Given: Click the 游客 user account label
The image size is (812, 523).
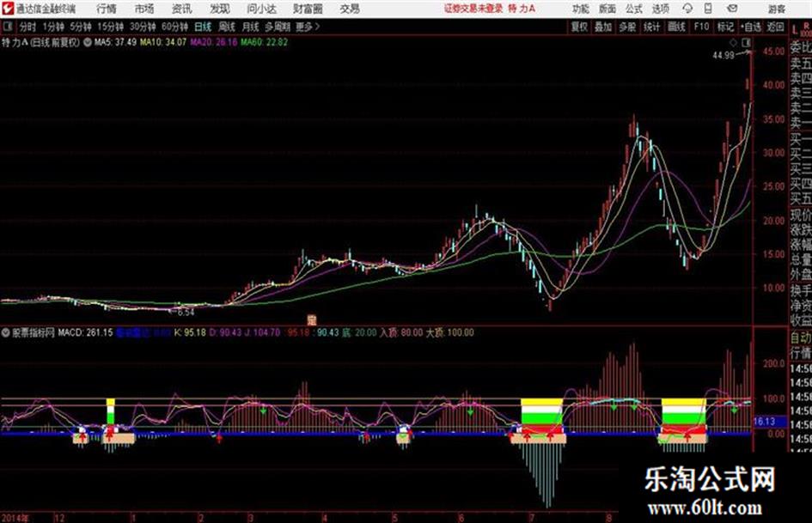Looking at the screenshot, I should pyautogui.click(x=776, y=9).
